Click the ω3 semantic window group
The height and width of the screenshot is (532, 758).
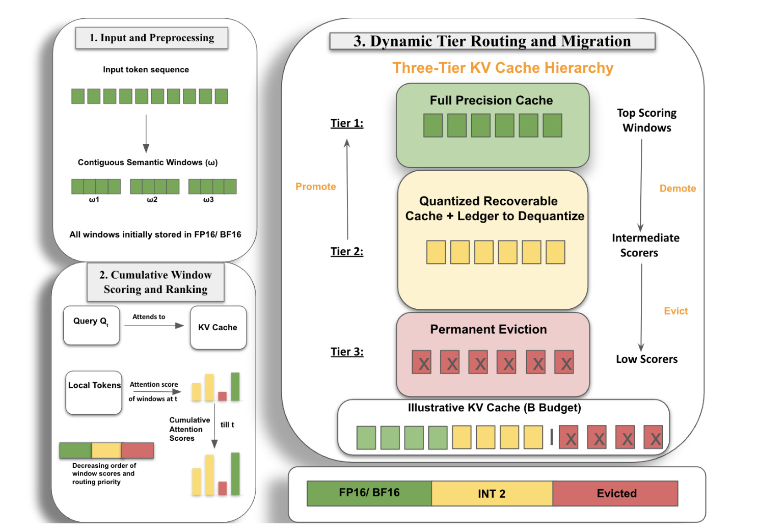click(212, 187)
